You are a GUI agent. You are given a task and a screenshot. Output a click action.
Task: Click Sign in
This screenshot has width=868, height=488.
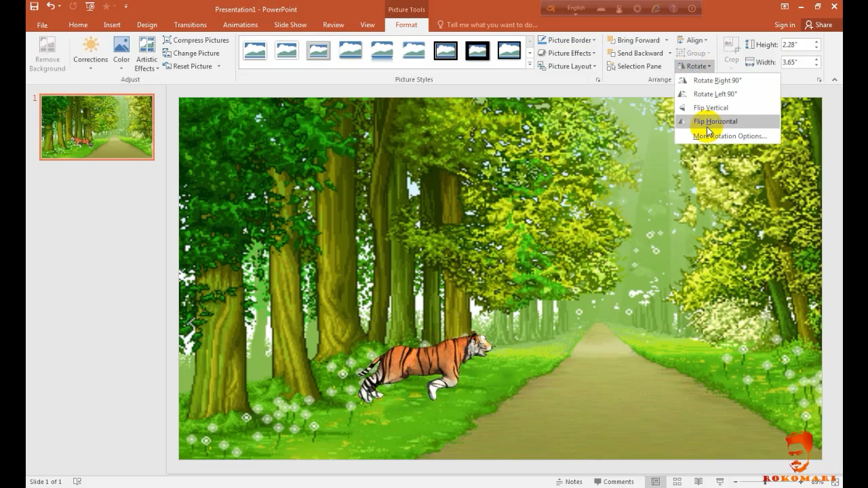click(x=785, y=25)
